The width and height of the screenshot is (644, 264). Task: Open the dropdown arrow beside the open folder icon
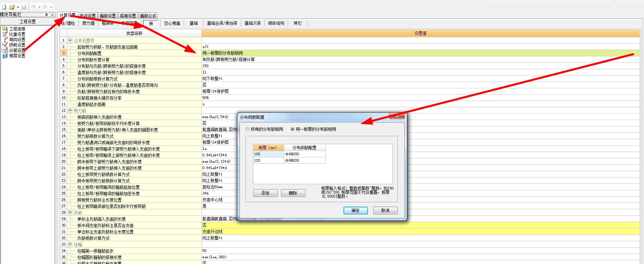(x=17, y=7)
